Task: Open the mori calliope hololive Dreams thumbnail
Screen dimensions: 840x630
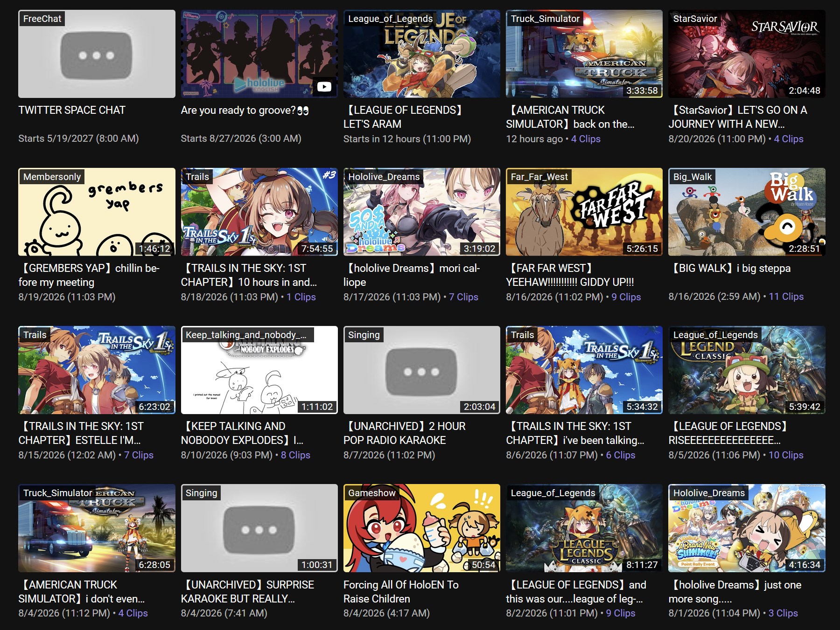Action: point(421,212)
